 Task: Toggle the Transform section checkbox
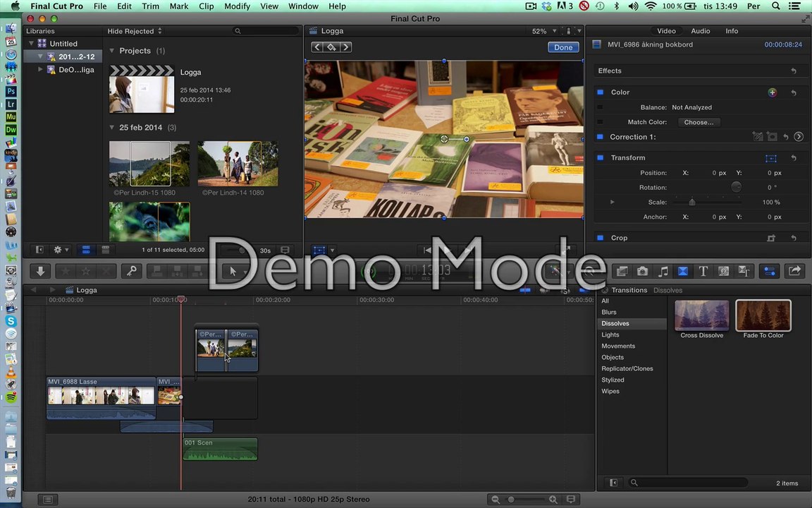pos(601,158)
